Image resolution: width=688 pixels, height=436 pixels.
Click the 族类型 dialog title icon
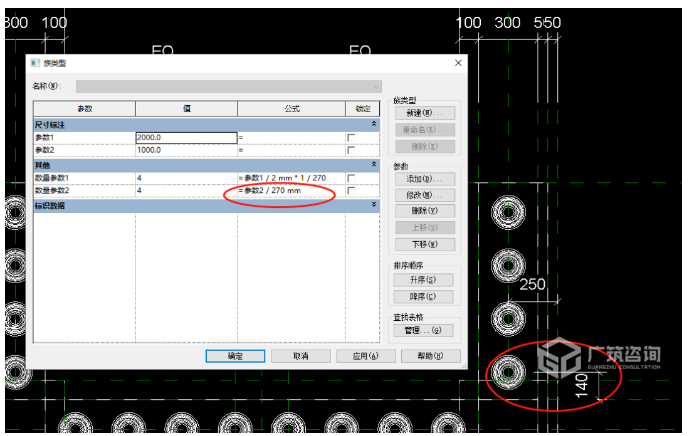click(35, 63)
